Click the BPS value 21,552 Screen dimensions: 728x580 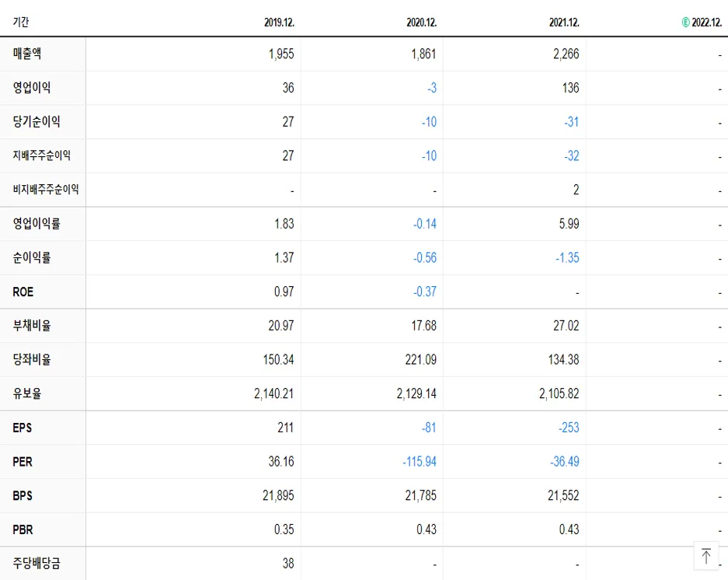tap(563, 496)
